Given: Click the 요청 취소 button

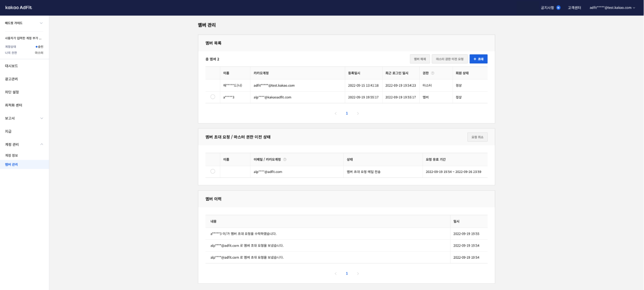Looking at the screenshot, I should pyautogui.click(x=477, y=137).
